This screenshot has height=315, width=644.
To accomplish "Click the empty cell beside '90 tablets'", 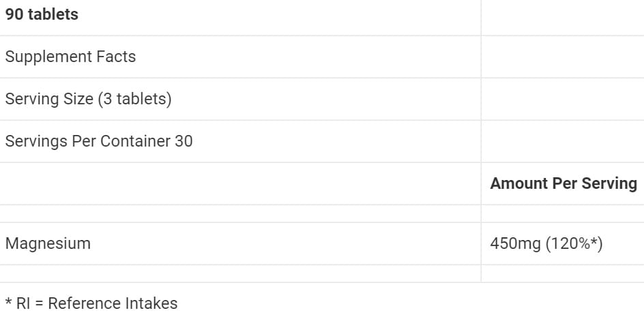I will [562, 14].
